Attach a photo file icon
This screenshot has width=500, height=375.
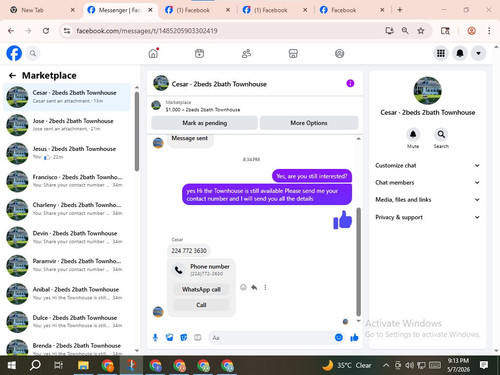coord(170,338)
